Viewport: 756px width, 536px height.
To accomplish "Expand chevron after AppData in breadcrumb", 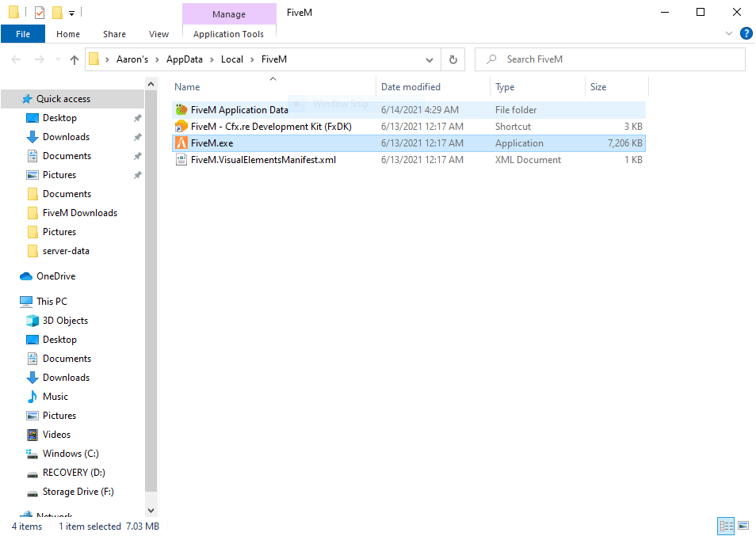I will [x=212, y=59].
